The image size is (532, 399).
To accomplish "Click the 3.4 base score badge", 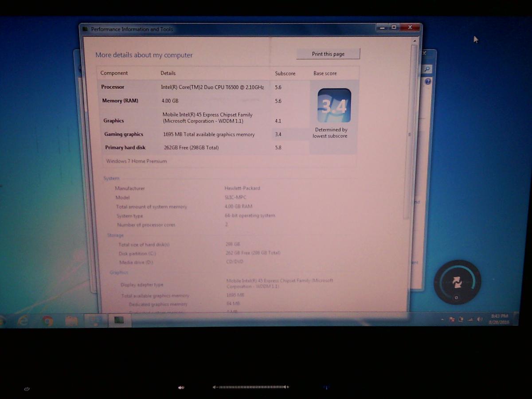I will coord(334,106).
